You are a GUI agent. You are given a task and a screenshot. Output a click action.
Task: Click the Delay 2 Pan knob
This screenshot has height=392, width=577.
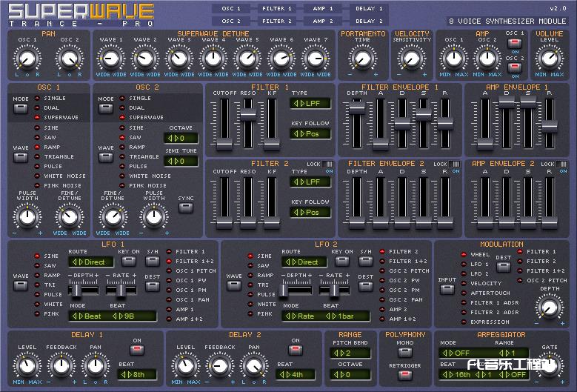tap(254, 366)
